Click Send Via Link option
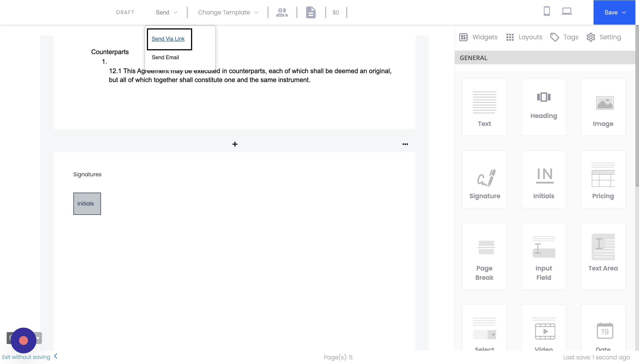639x364 pixels. 168,39
